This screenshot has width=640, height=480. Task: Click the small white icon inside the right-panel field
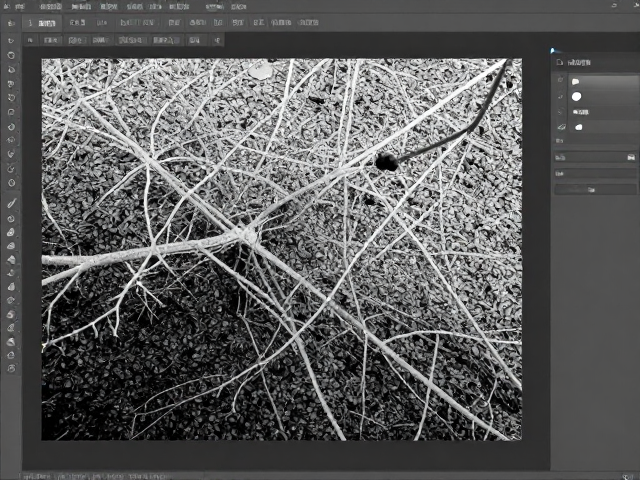[x=631, y=157]
